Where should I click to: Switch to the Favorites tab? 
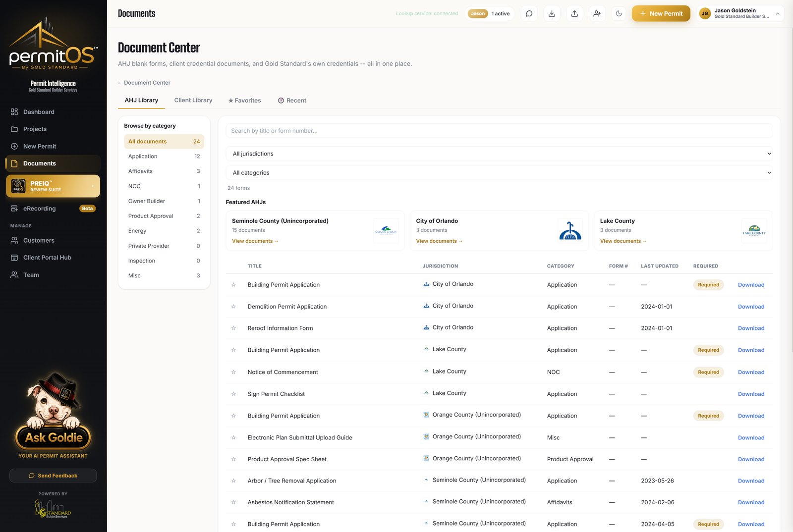244,101
